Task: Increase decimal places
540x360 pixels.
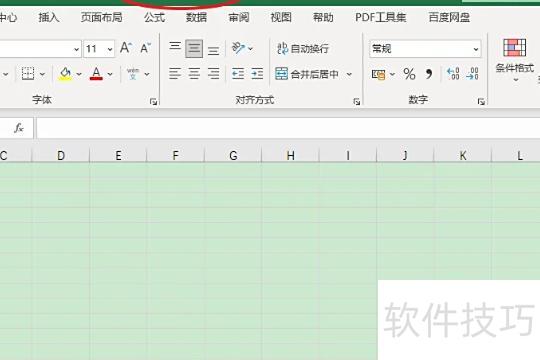Action: coord(453,74)
